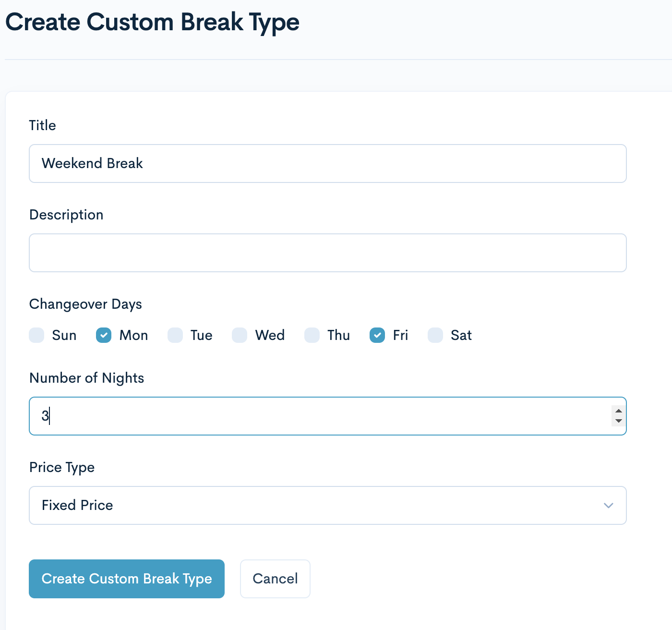Check the Sun changeover day checkbox
The width and height of the screenshot is (672, 630).
coord(36,335)
